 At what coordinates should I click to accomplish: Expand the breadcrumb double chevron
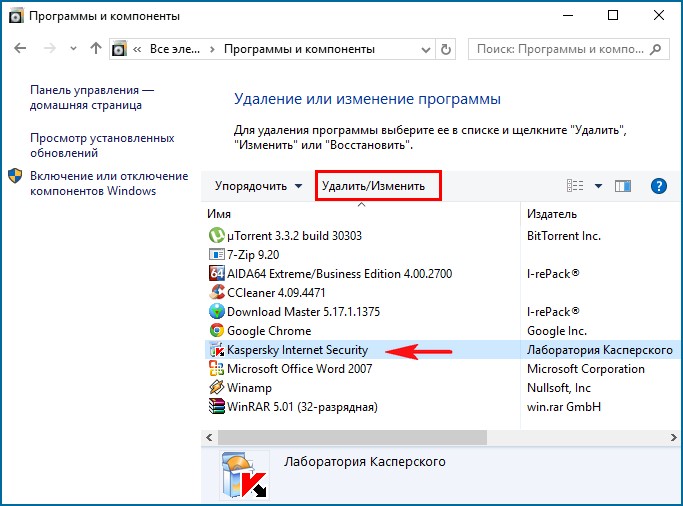point(137,49)
